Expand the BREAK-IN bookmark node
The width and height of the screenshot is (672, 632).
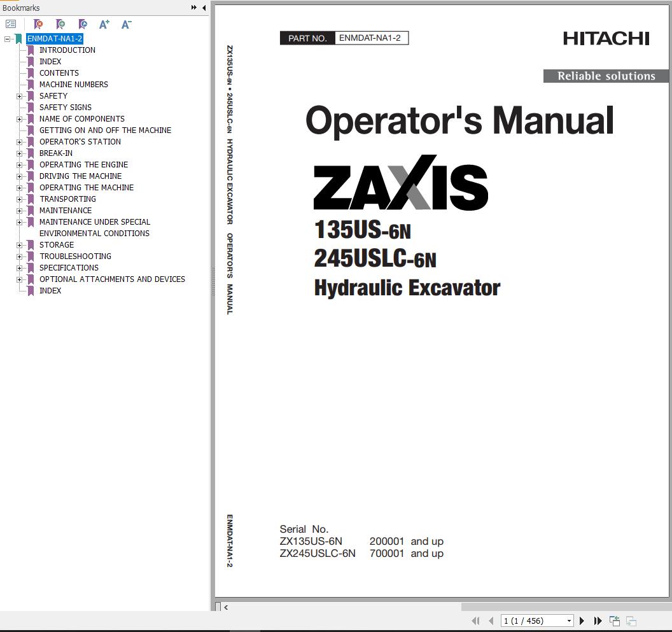point(19,153)
